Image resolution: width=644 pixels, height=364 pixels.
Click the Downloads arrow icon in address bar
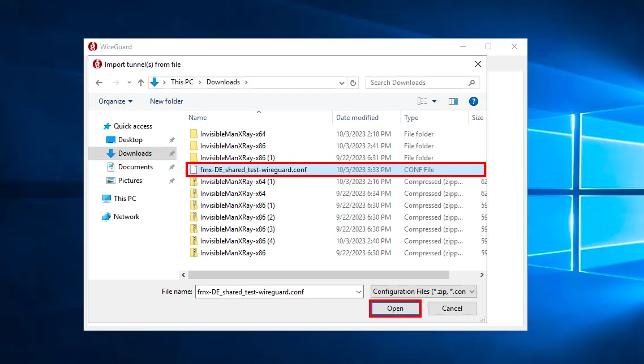pos(154,82)
